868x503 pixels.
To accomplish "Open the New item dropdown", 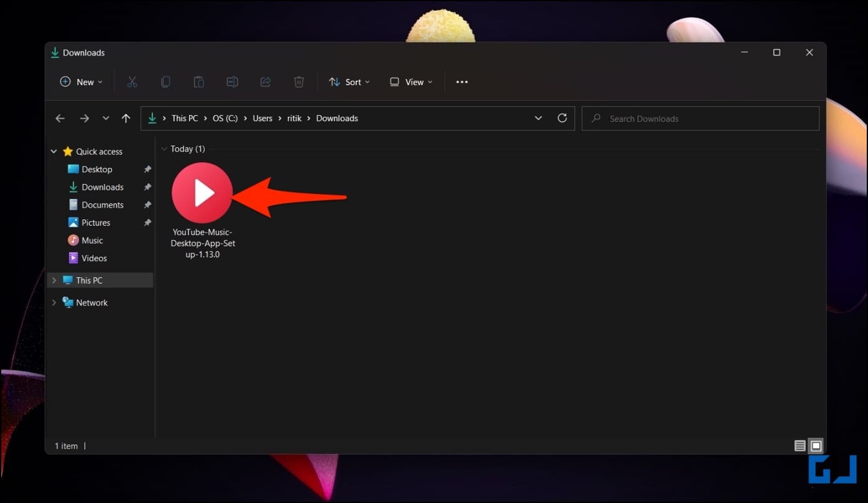I will click(x=81, y=82).
